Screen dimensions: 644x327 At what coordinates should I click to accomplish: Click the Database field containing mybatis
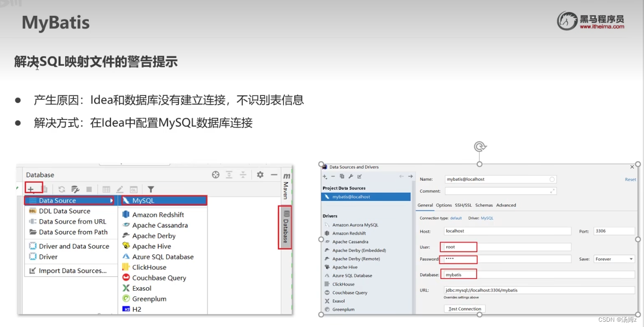point(539,275)
